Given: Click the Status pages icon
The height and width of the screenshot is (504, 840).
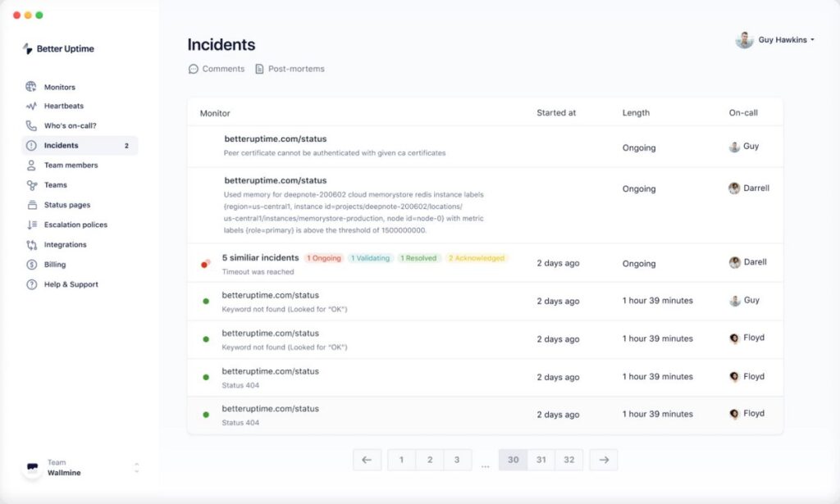Looking at the screenshot, I should [x=31, y=205].
